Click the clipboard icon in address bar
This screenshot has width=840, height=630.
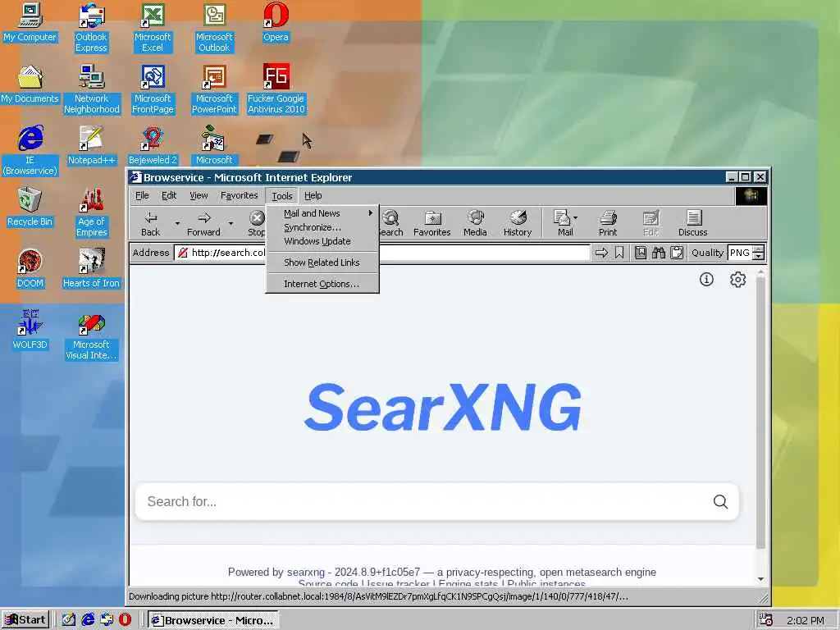pos(677,253)
